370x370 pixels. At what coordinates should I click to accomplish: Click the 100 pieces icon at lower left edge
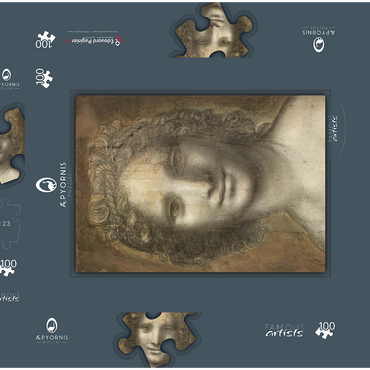tap(8, 267)
